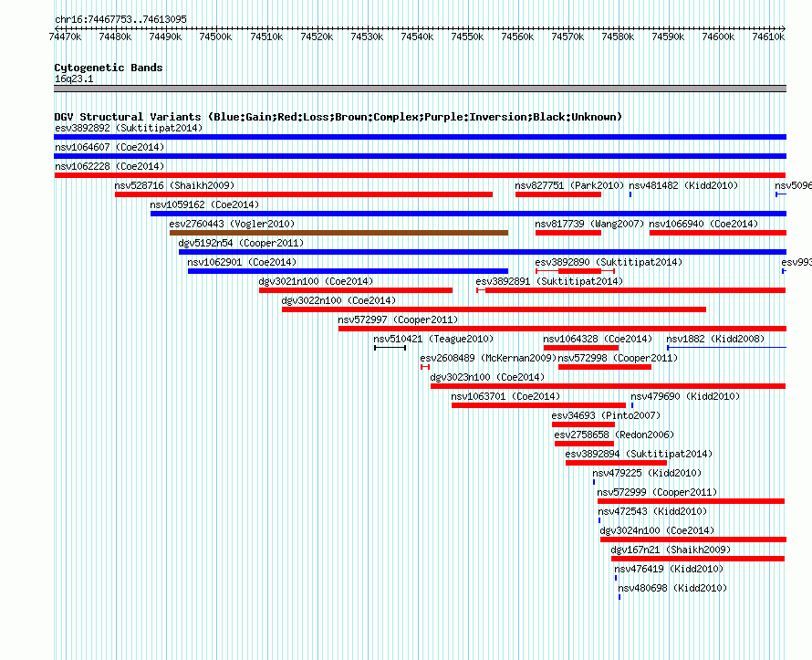
Task: Open the nsv479225 (Kidd2010) variant label
Action: pos(648,473)
